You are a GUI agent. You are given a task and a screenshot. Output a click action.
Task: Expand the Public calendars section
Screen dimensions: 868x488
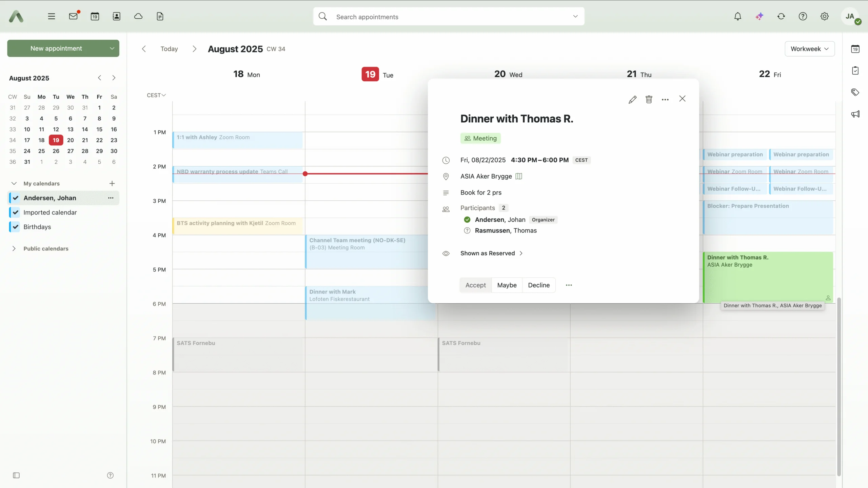click(14, 248)
